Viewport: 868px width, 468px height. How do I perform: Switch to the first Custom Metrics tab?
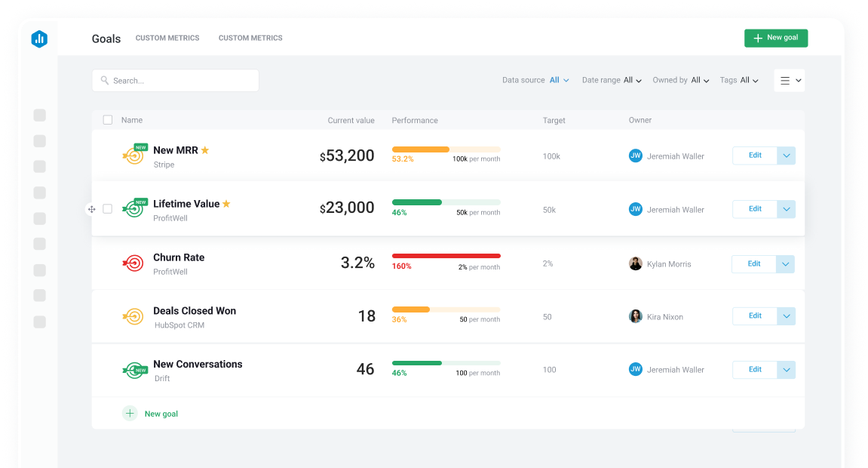click(x=167, y=38)
